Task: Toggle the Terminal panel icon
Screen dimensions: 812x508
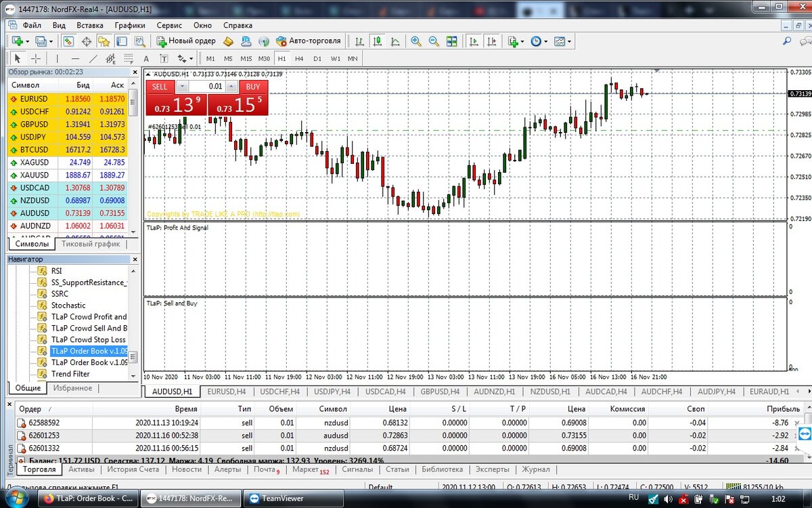Action: pos(122,41)
